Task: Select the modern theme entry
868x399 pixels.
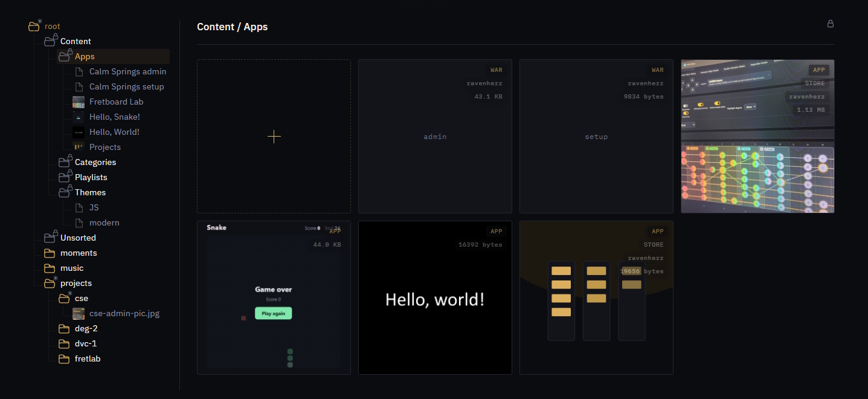Action: (x=104, y=222)
